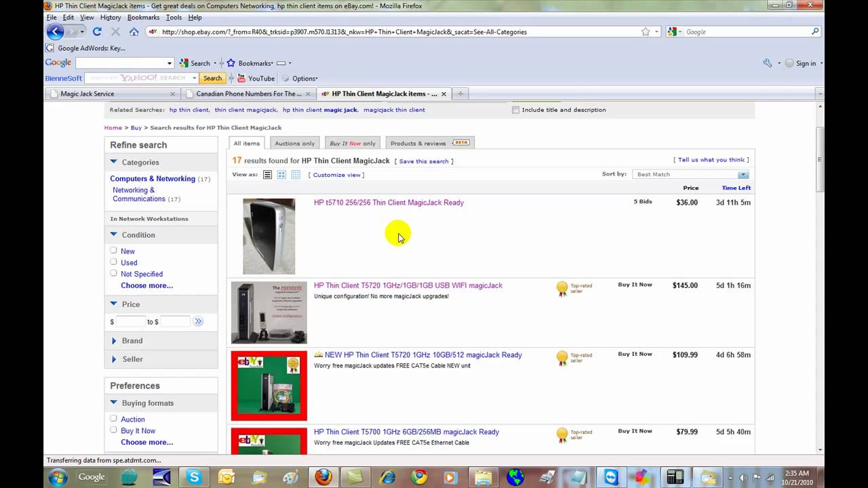Click the search magnifier in Google search box
Image resolution: width=868 pixels, height=488 pixels.
[815, 32]
